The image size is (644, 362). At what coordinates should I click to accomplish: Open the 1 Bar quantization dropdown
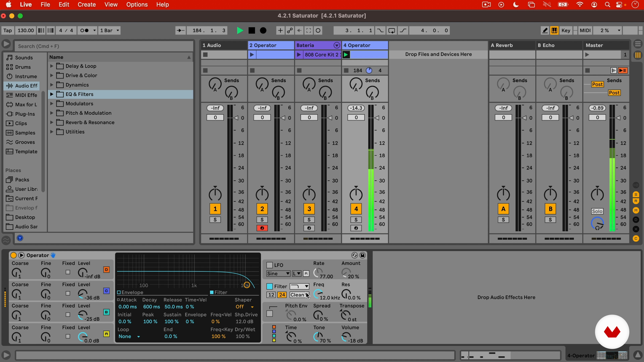point(110,31)
